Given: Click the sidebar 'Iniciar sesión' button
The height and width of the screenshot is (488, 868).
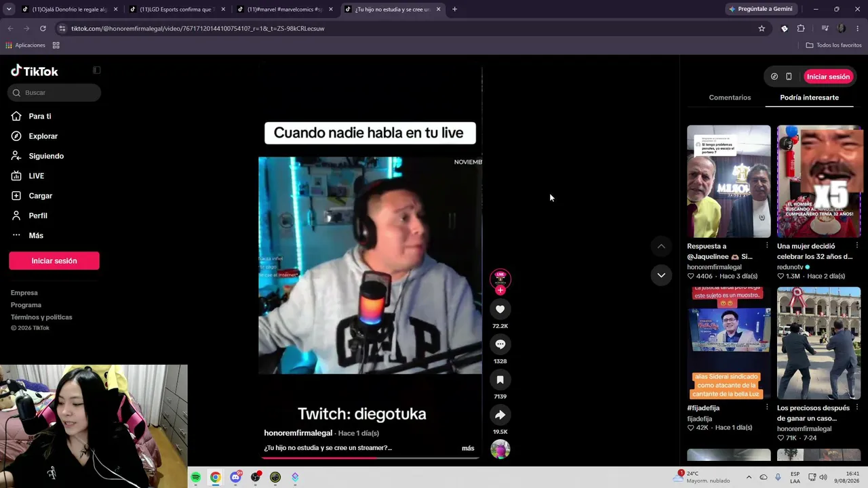Looking at the screenshot, I should (x=54, y=261).
